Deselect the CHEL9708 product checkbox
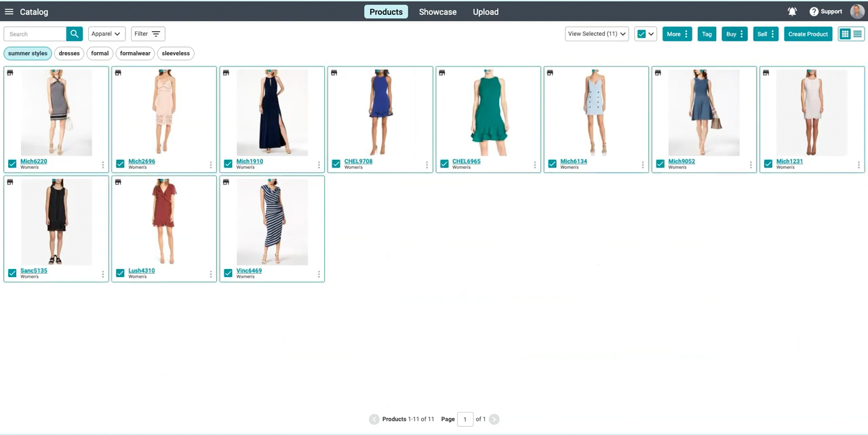Screen dimensions: 868x435 [336, 164]
